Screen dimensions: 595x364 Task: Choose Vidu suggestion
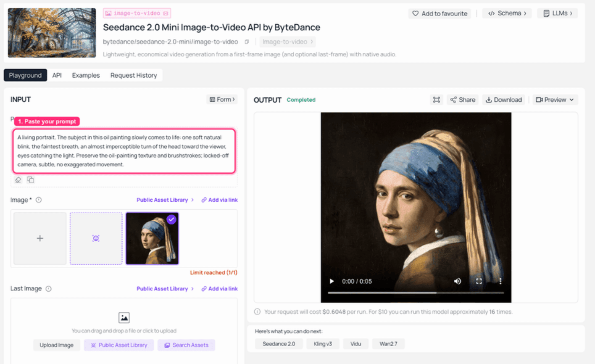click(356, 344)
